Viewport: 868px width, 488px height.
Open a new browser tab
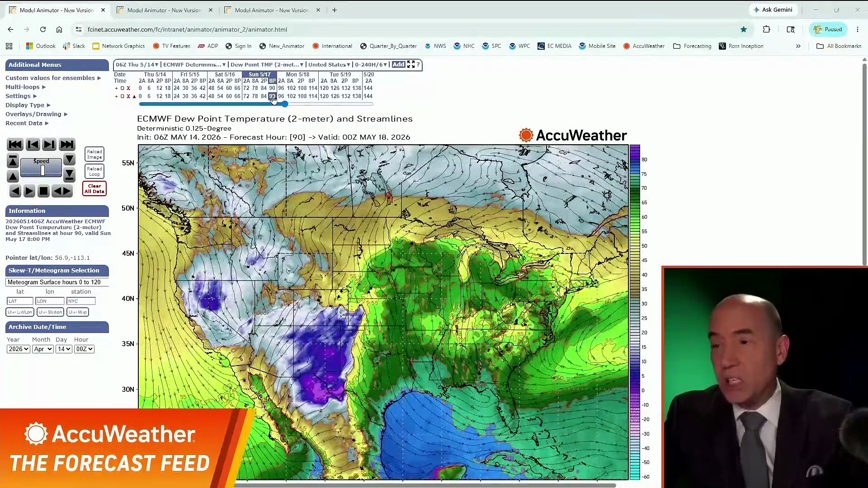coord(335,10)
